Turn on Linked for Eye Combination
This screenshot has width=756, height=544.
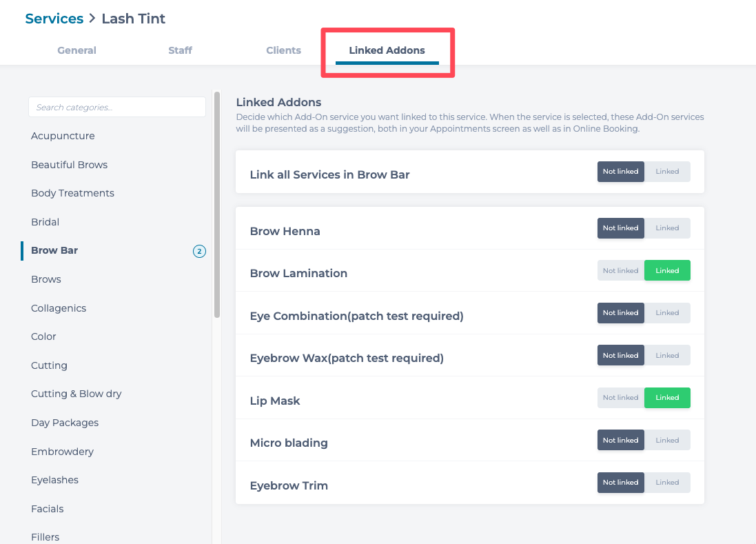tap(666, 313)
